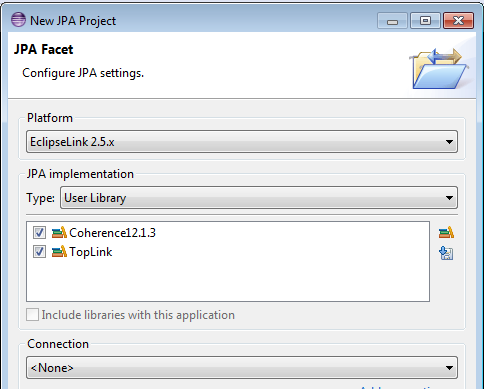
Task: Click the TopLink library books icon
Action: pyautogui.click(x=59, y=252)
